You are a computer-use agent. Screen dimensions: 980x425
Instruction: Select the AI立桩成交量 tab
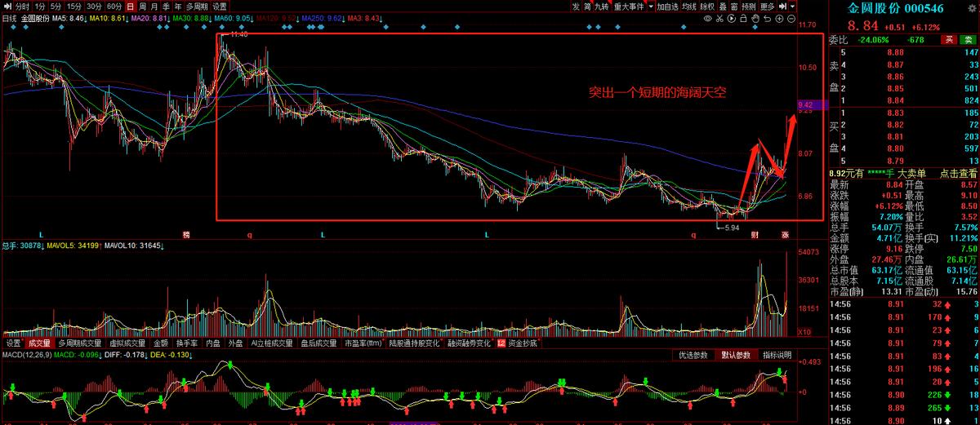pyautogui.click(x=272, y=343)
